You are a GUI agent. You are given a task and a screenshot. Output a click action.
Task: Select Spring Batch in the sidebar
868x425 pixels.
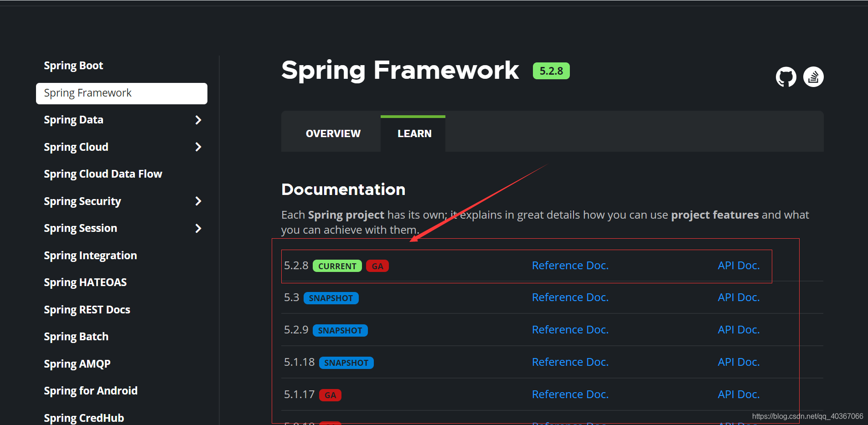(x=76, y=336)
